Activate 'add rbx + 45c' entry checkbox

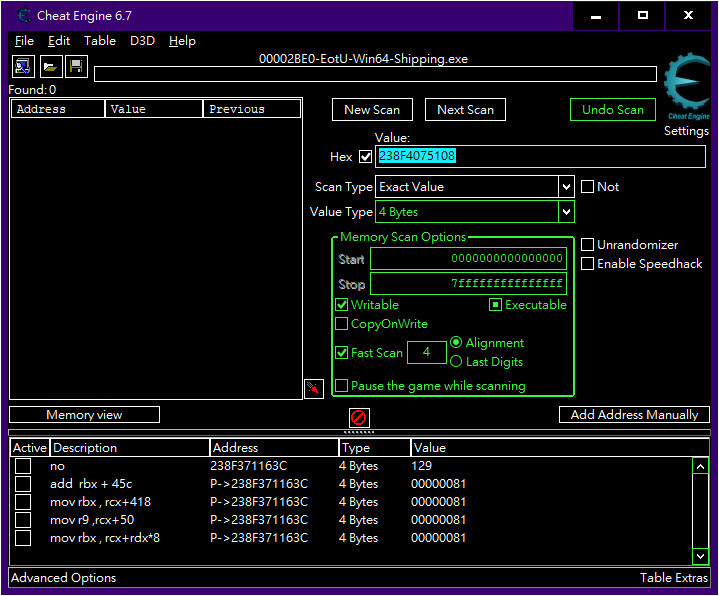(x=23, y=484)
